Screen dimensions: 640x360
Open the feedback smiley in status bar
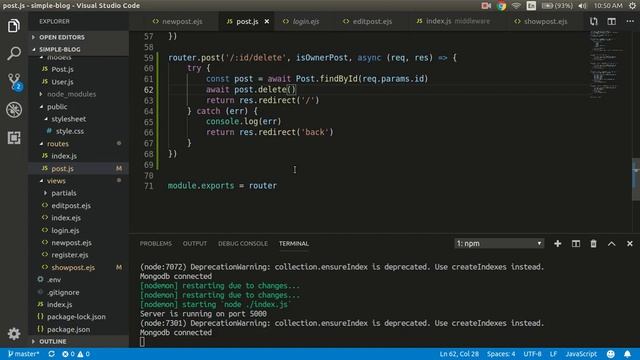[x=611, y=354]
